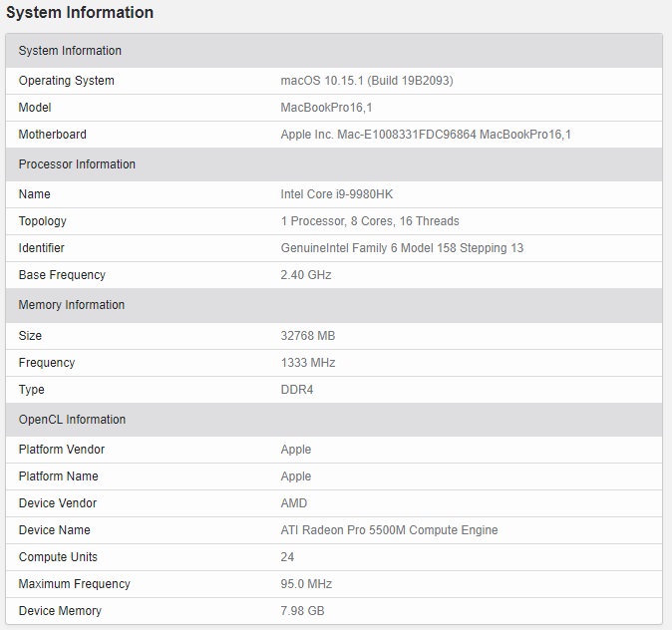The height and width of the screenshot is (630, 672).
Task: Click the macOS 10.15.1 build value
Action: tap(366, 81)
